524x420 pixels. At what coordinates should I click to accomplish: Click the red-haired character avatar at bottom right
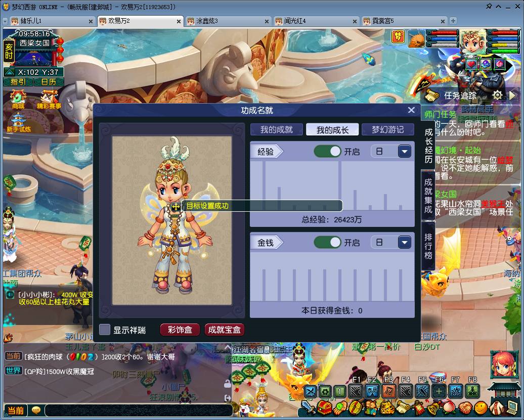coord(504,364)
